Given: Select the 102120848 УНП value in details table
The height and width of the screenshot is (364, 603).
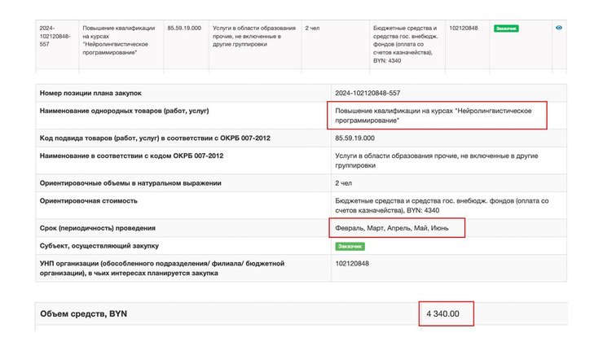Looking at the screenshot, I should [x=352, y=264].
